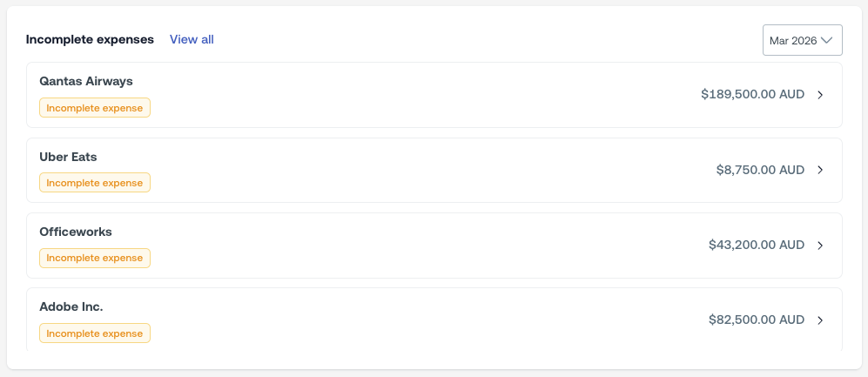Open the Mar 2026 month dropdown

(x=802, y=40)
